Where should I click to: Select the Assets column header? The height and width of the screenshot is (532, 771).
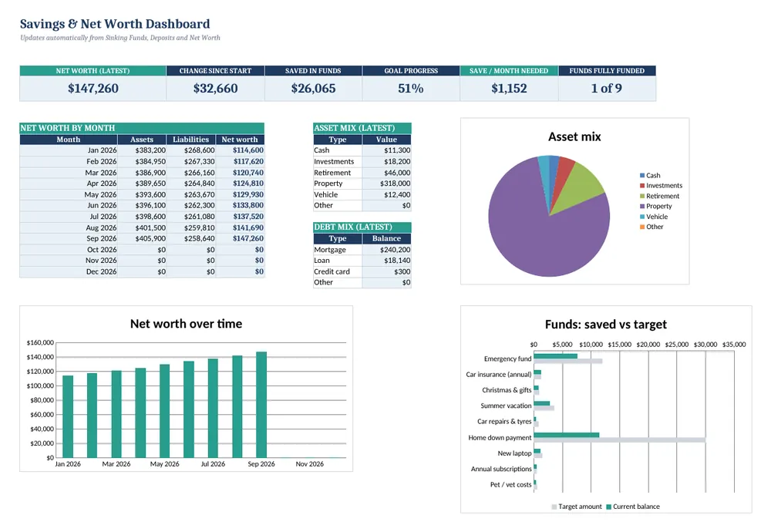pos(142,140)
